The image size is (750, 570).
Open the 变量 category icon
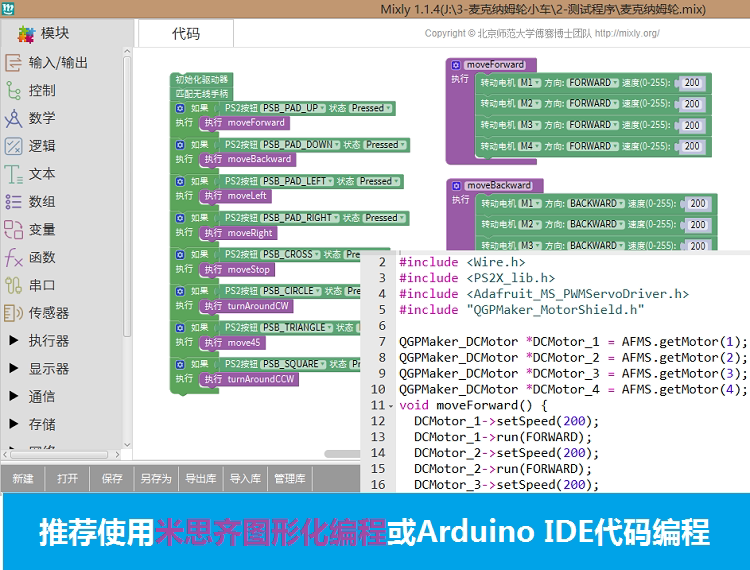13,230
